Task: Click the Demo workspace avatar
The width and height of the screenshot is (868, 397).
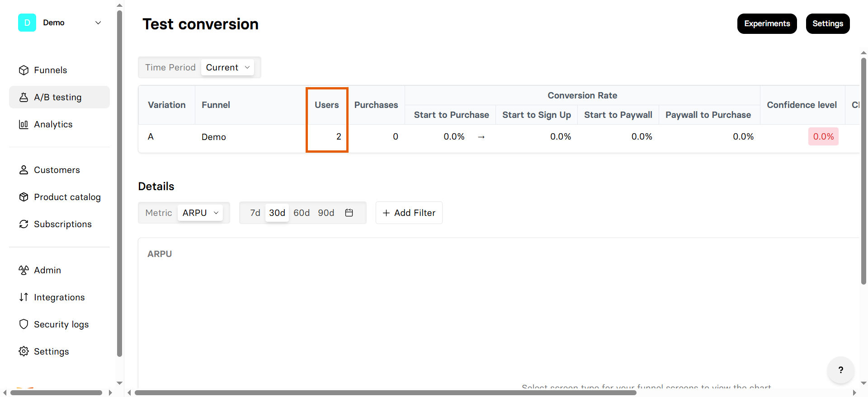Action: [27, 23]
